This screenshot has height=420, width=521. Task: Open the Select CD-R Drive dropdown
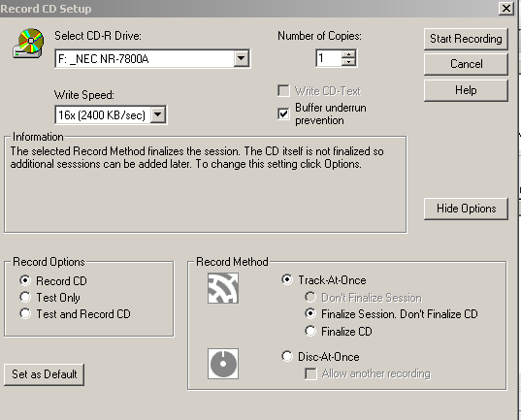242,59
